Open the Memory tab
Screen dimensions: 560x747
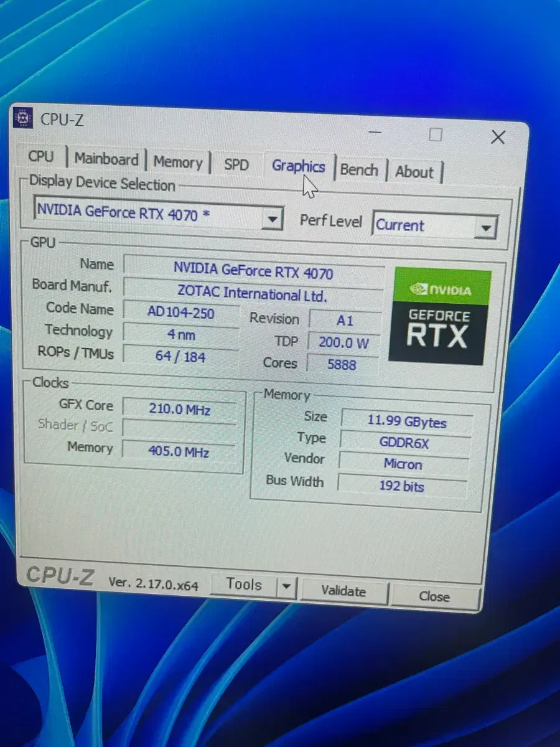tap(178, 162)
